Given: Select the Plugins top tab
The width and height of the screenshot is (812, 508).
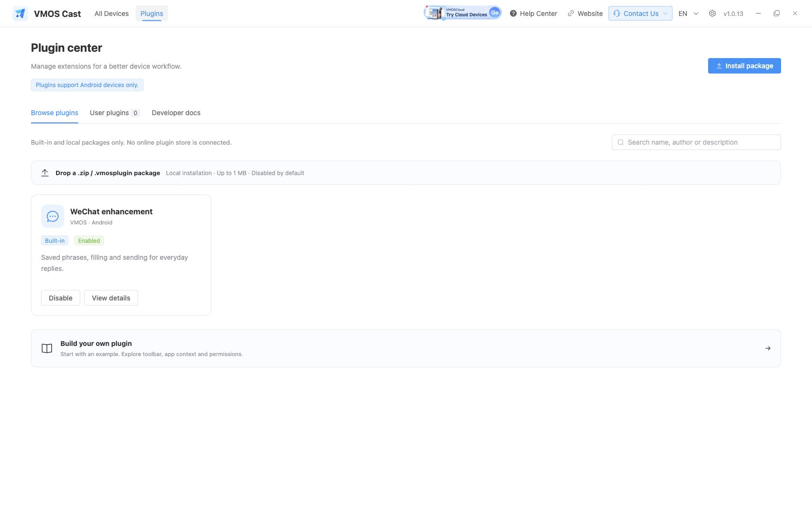Looking at the screenshot, I should pyautogui.click(x=152, y=14).
